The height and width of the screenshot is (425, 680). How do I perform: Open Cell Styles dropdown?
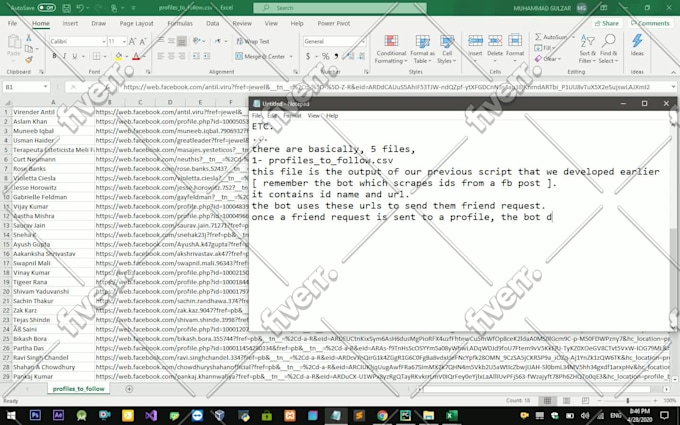[447, 49]
